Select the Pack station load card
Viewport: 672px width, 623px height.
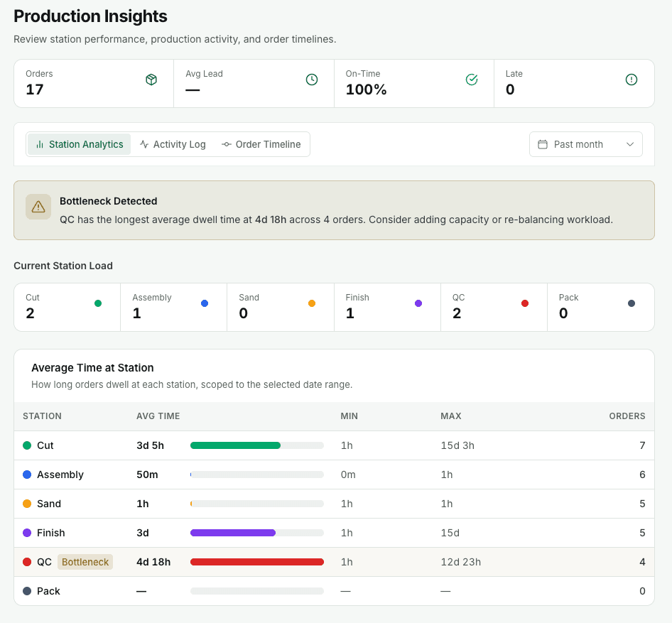point(600,307)
